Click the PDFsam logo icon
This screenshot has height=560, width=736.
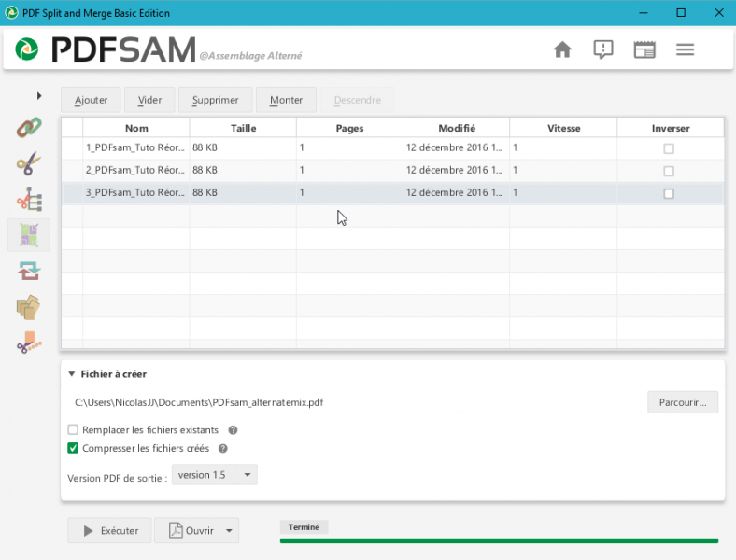click(x=27, y=49)
